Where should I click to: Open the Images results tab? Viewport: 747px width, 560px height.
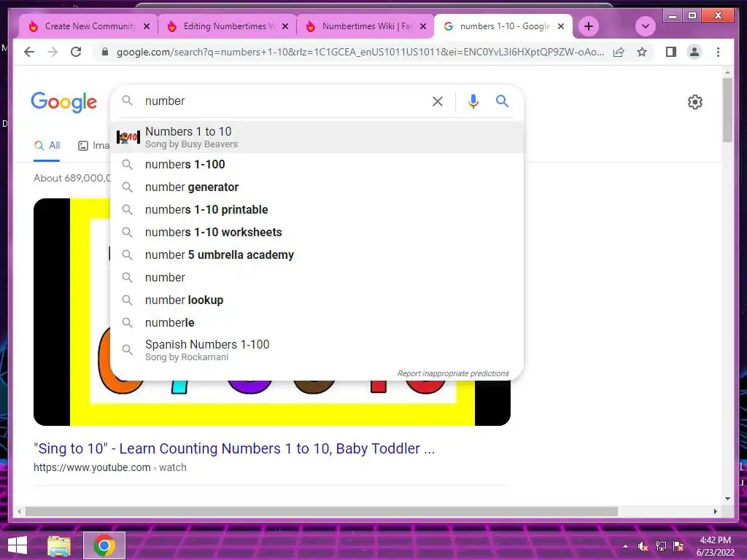point(94,146)
